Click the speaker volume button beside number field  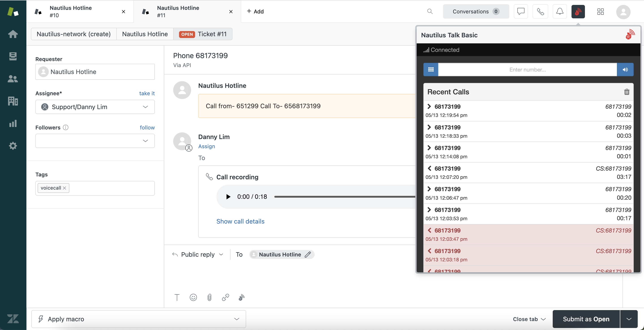click(625, 70)
